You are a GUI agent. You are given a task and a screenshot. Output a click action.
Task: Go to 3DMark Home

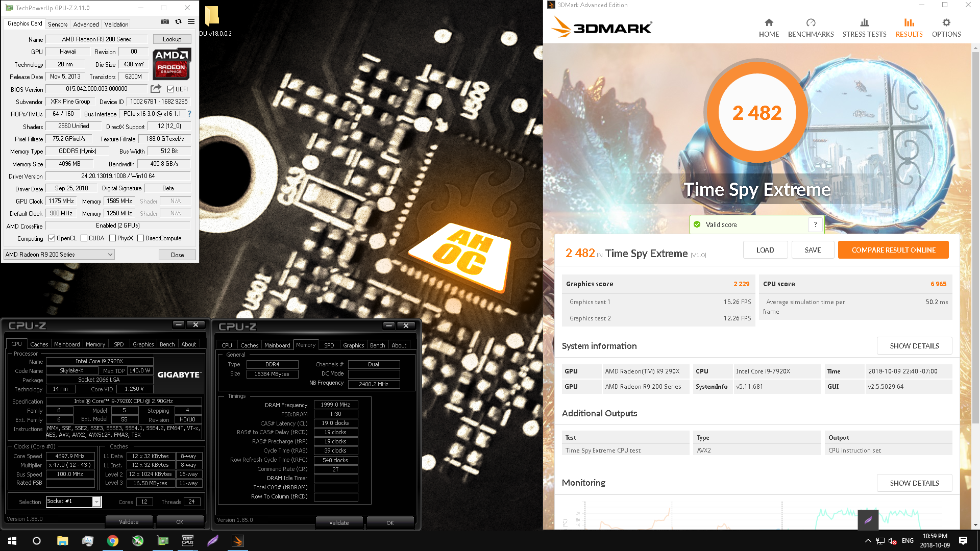click(769, 28)
